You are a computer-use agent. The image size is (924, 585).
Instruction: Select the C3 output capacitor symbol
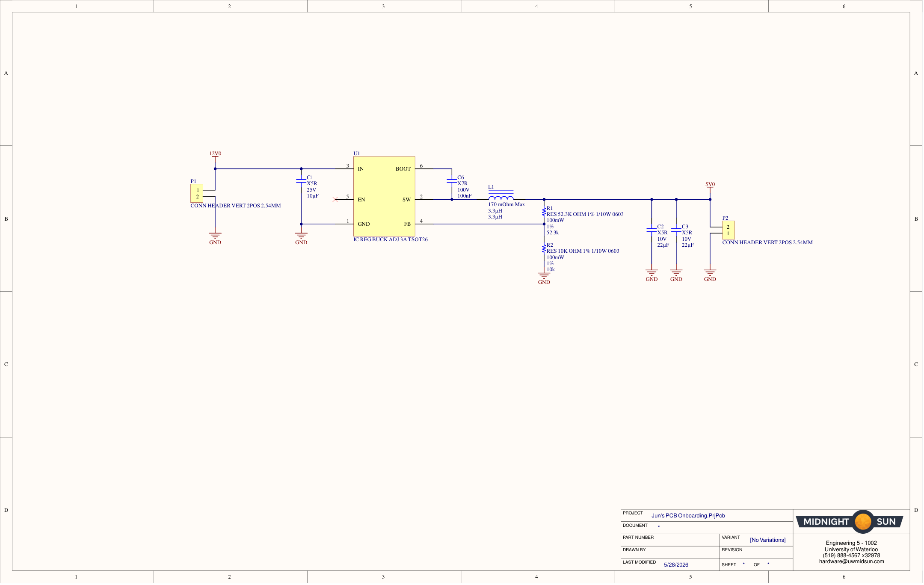[x=676, y=230]
